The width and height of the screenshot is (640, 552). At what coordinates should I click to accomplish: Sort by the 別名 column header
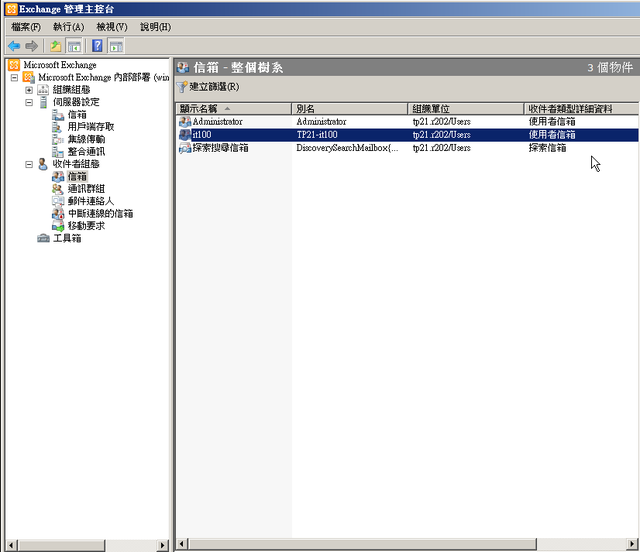350,109
